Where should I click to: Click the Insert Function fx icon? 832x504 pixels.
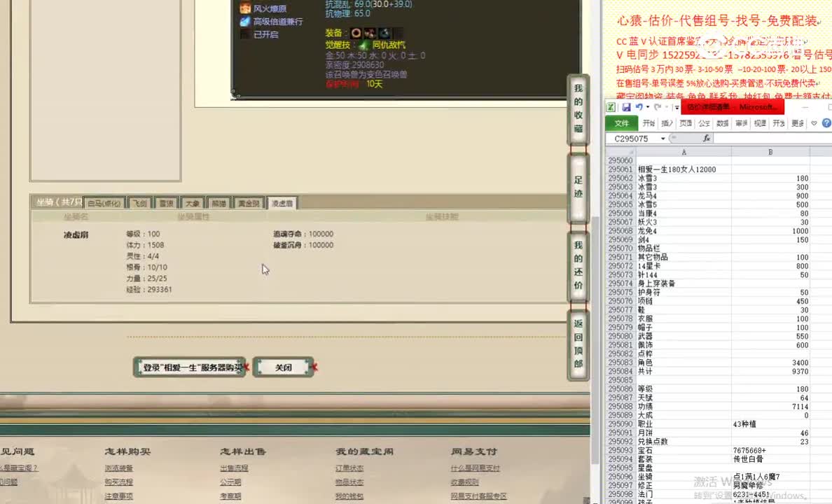coord(707,138)
